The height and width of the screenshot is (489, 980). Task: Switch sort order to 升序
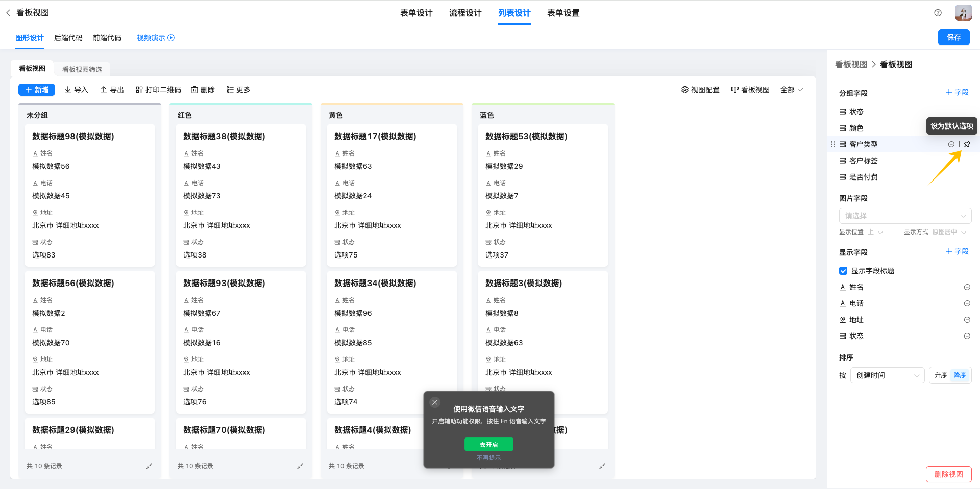[941, 375]
